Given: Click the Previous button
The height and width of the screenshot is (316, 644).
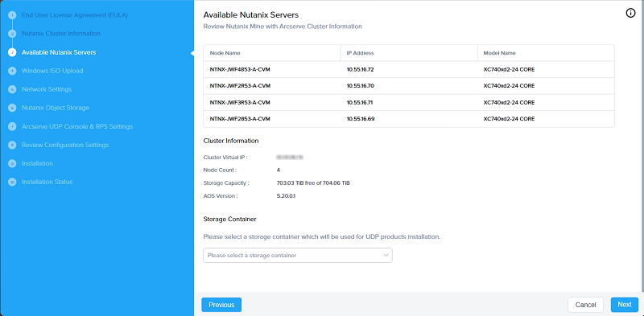Looking at the screenshot, I should click(x=221, y=305).
